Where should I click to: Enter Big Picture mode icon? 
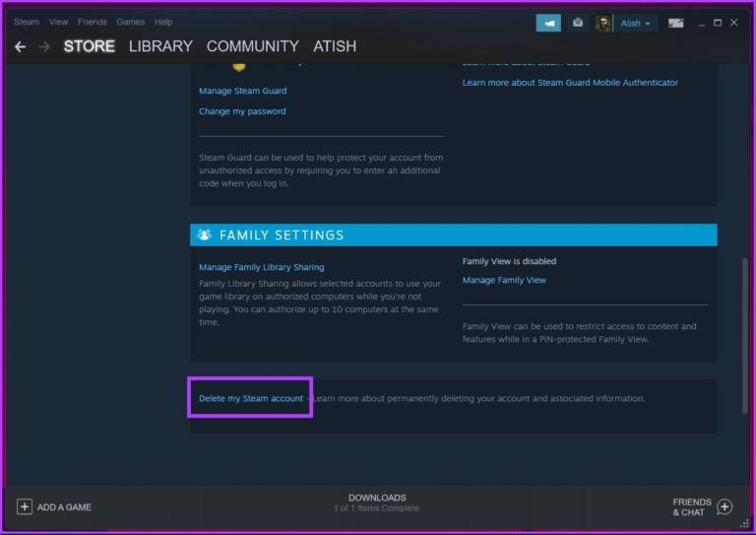pyautogui.click(x=675, y=23)
